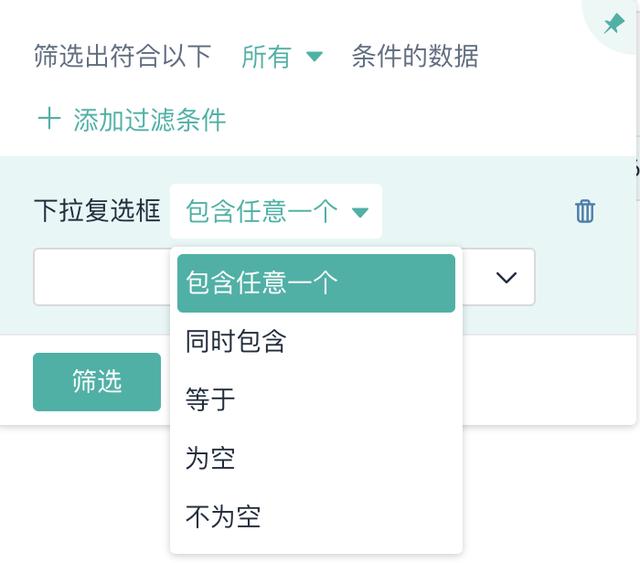Expand the value selector chevron arrow
The width and height of the screenshot is (640, 563).
pyautogui.click(x=506, y=277)
